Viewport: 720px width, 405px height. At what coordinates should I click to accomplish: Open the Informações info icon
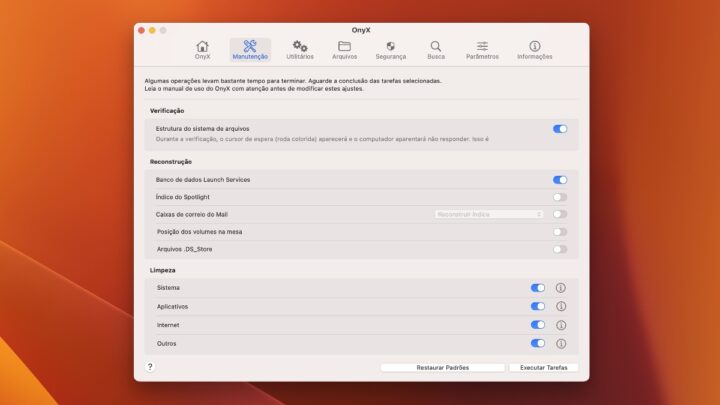coord(534,46)
